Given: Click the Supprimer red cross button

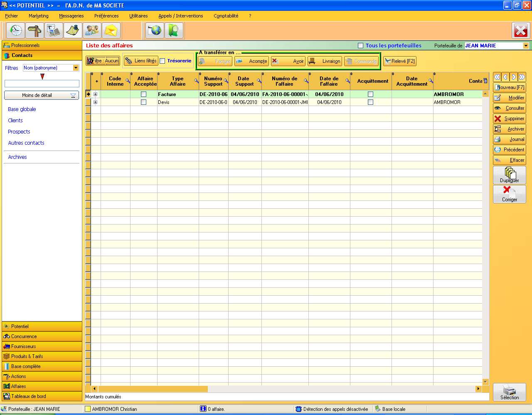Looking at the screenshot, I should click(510, 119).
